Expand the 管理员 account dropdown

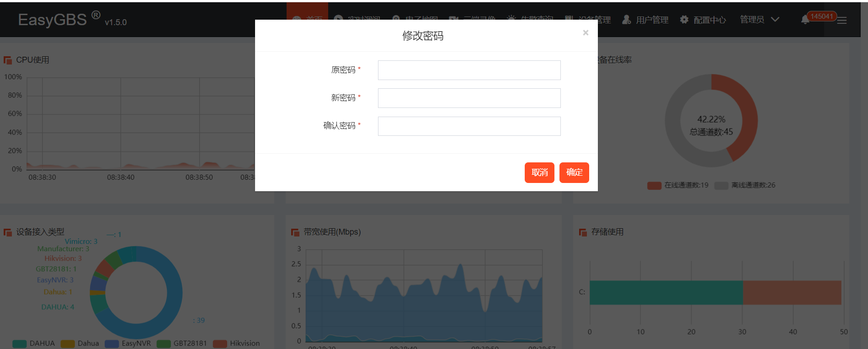760,20
